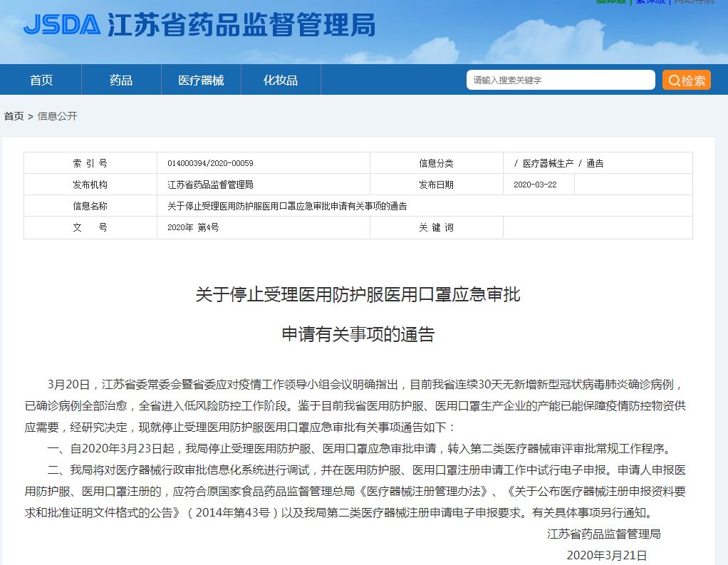
Task: Select the category text / 医疗器械生产 / 通告
Action: [558, 163]
